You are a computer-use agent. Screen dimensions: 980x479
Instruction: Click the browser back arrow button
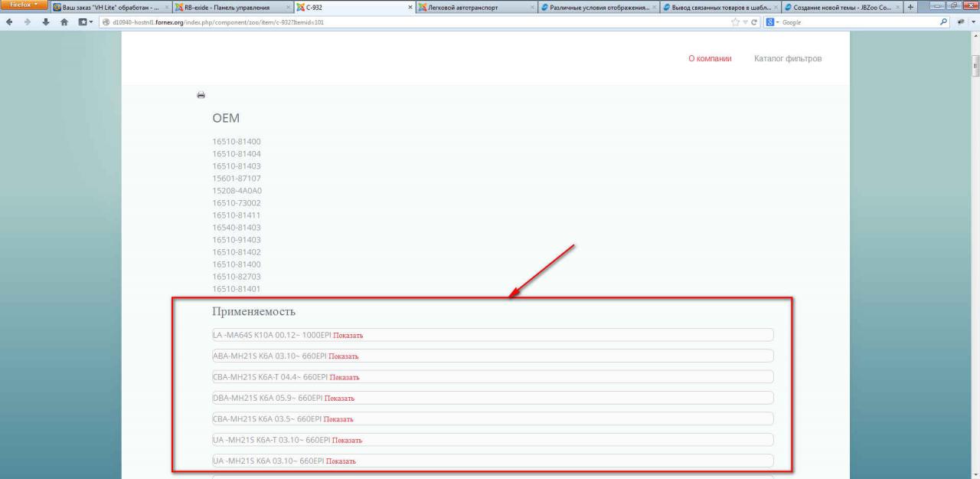click(8, 21)
